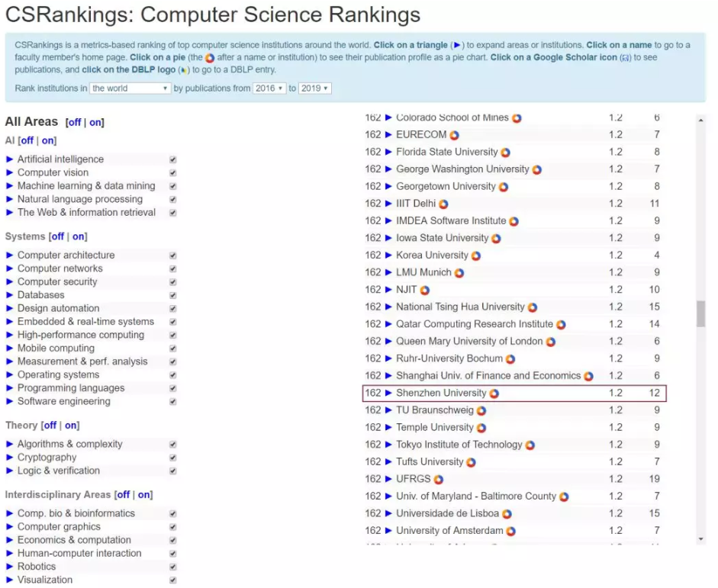The height and width of the screenshot is (588, 718).
Task: Uncheck the Operating systems checkbox
Action: 172,375
